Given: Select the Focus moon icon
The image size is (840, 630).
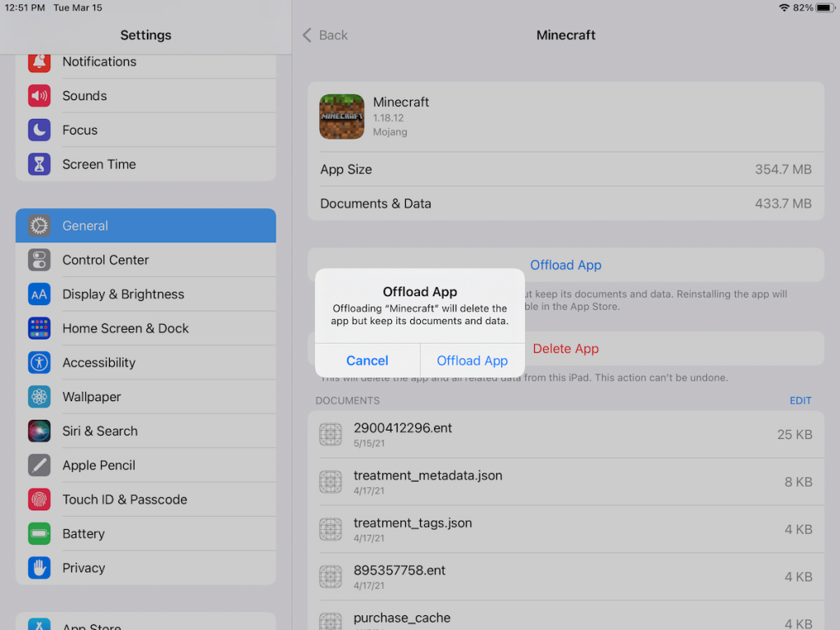Looking at the screenshot, I should point(39,130).
